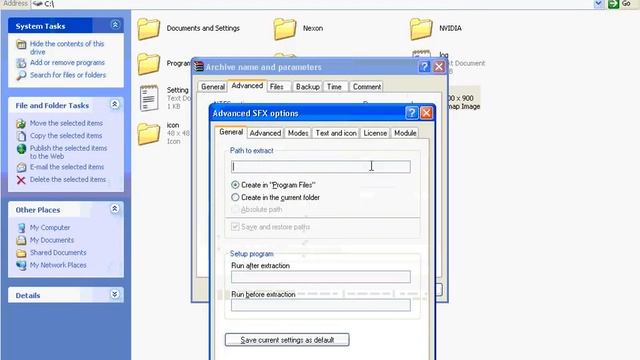This screenshot has width=640, height=360.
Task: Close the Advanced SFX options dialog
Action: point(426,113)
